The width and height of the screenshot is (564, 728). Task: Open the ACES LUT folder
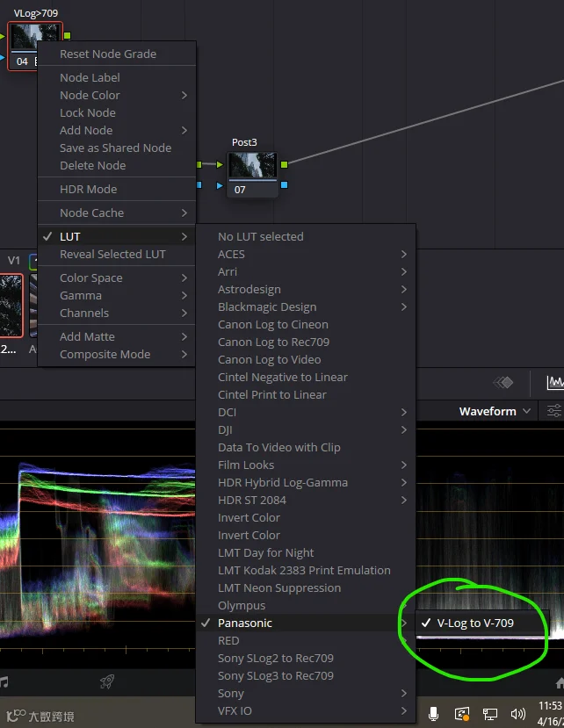click(x=305, y=255)
